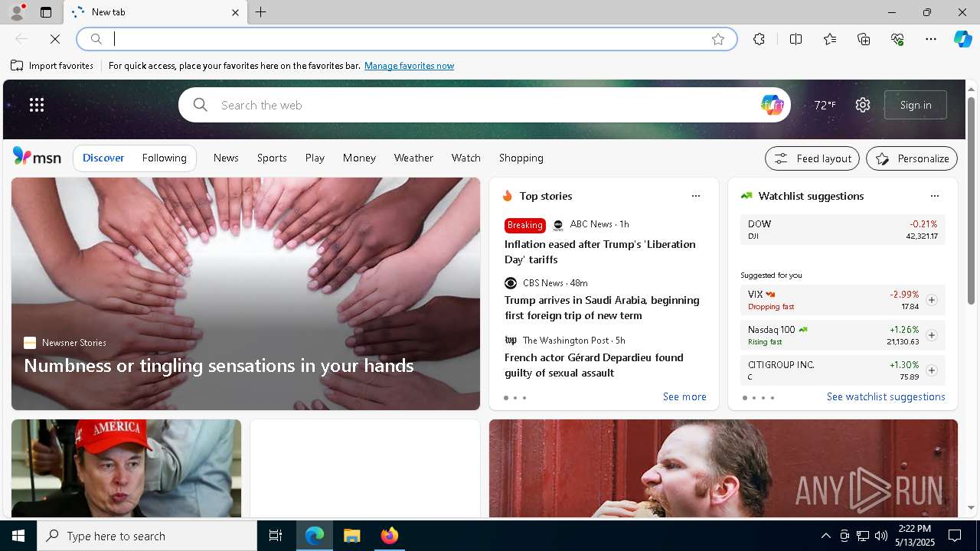Open the MSN app launcher grid
The height and width of the screenshot is (551, 980).
click(37, 105)
